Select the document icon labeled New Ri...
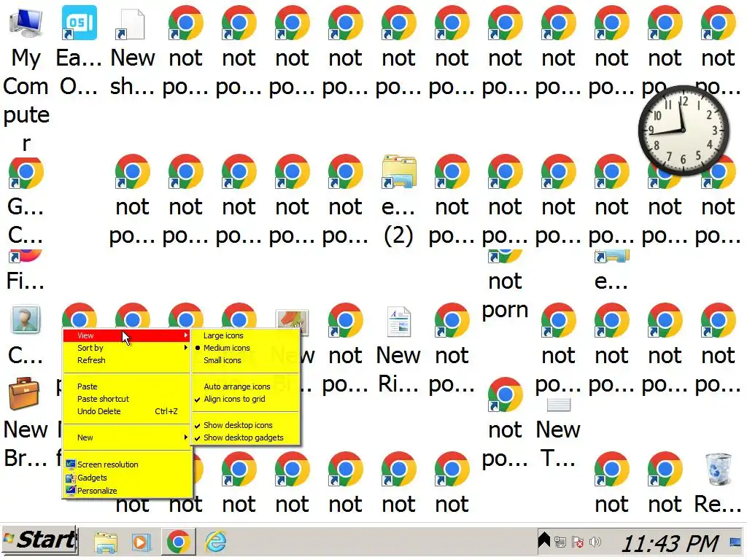 pyautogui.click(x=399, y=322)
